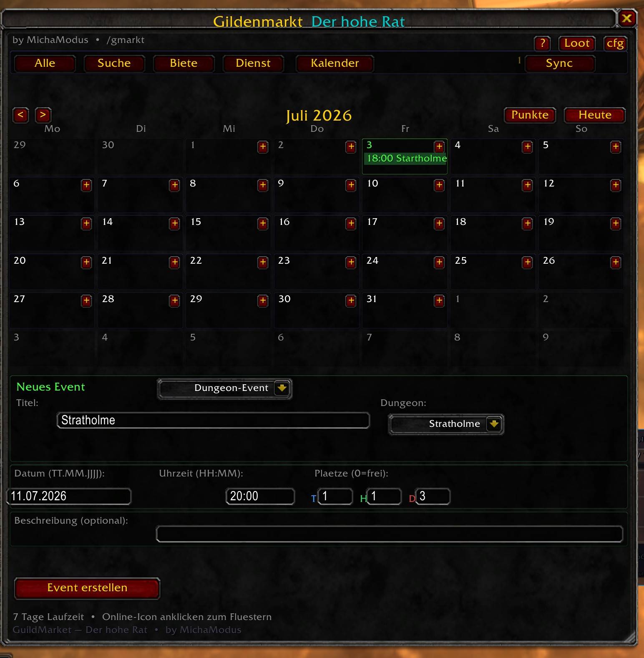Screen dimensions: 644x658
Task: Click Event erstellen button
Action: pos(87,588)
